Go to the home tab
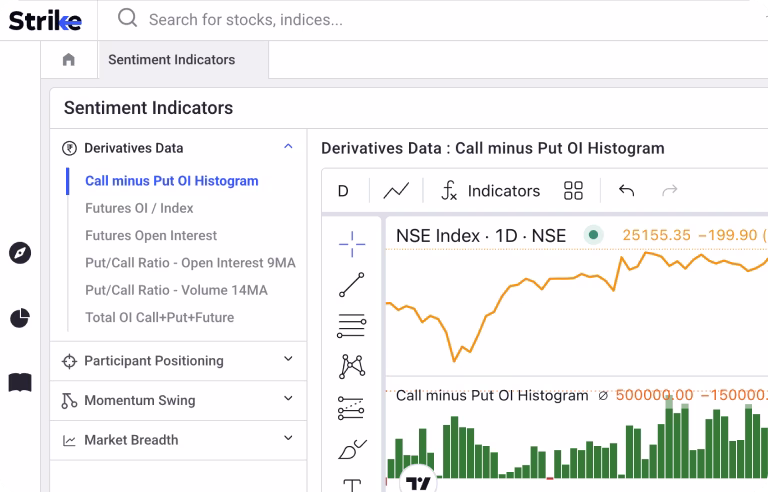The width and height of the screenshot is (768, 492). click(68, 60)
